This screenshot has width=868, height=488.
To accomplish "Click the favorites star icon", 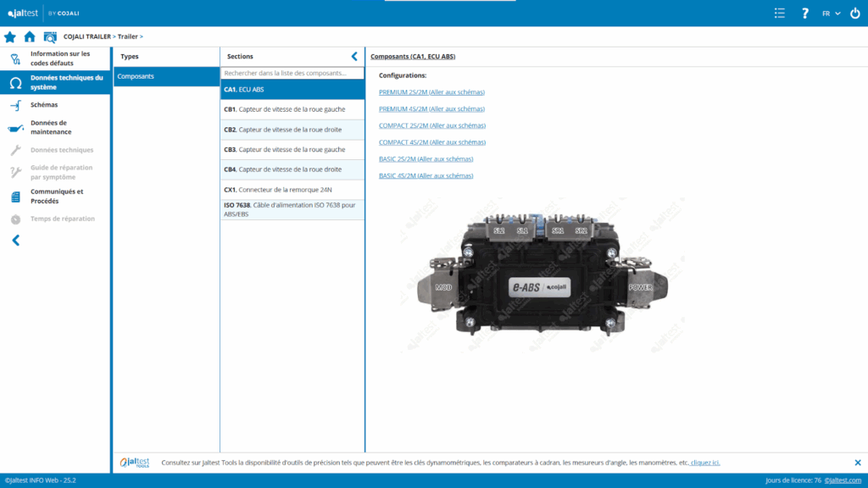I will coord(10,36).
